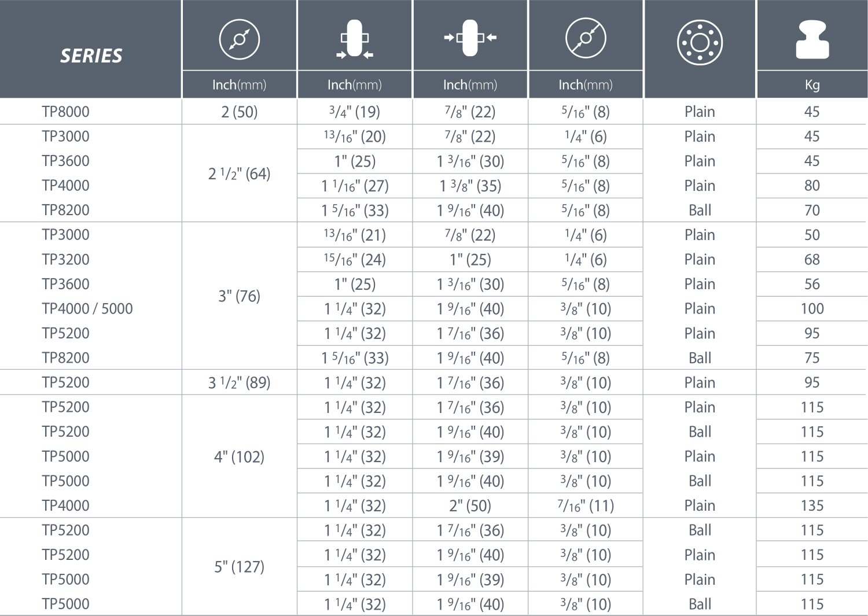Click the bearing type icon
The width and height of the screenshot is (868, 616).
click(700, 43)
